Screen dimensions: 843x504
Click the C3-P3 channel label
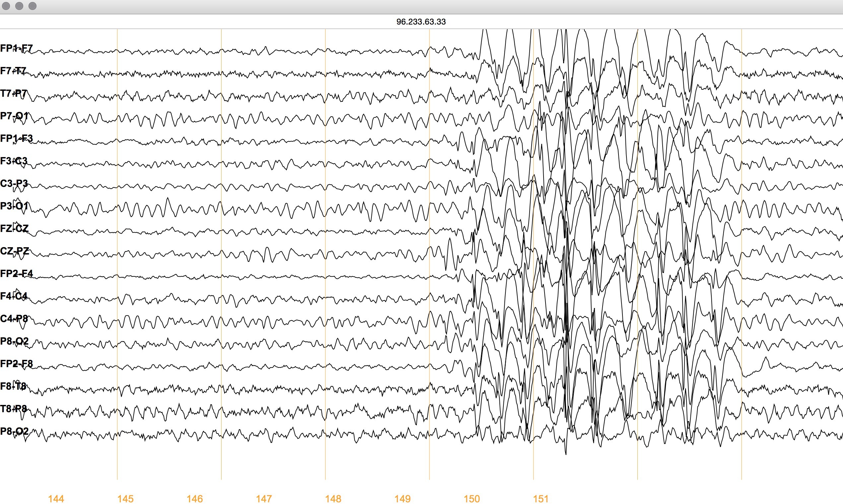14,183
